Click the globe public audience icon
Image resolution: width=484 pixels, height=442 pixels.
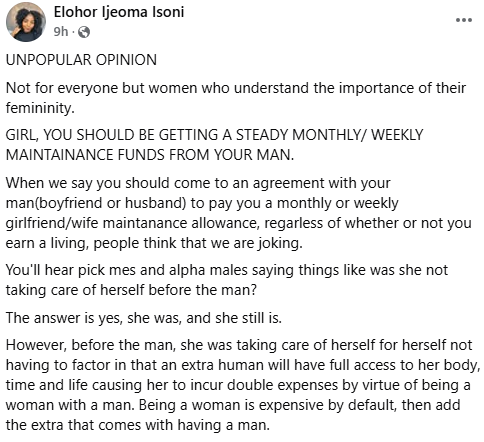(84, 32)
